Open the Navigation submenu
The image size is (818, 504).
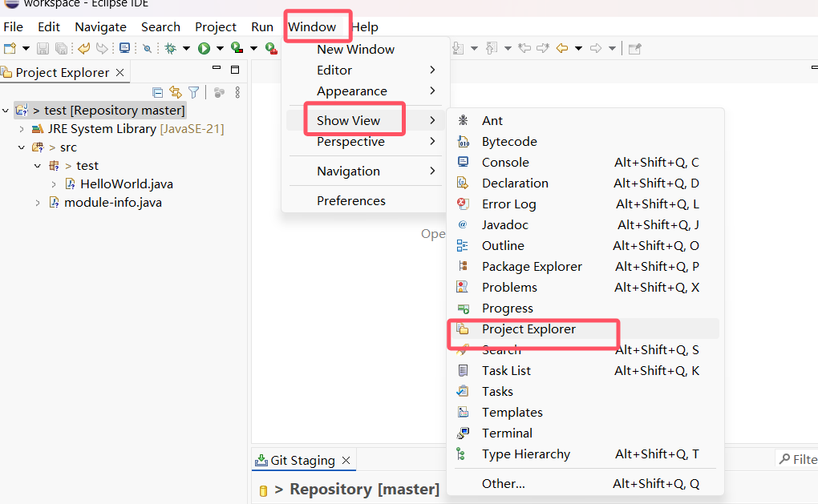365,171
